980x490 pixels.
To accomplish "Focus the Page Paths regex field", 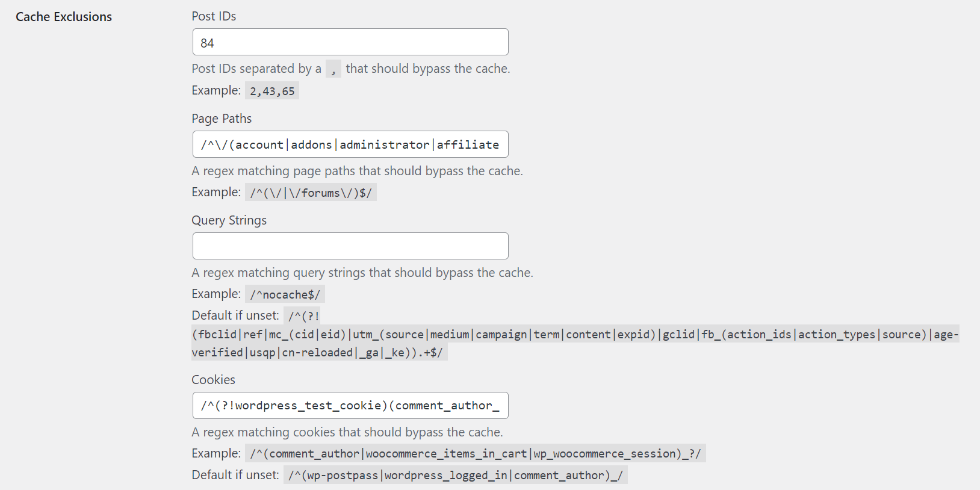I will point(350,144).
